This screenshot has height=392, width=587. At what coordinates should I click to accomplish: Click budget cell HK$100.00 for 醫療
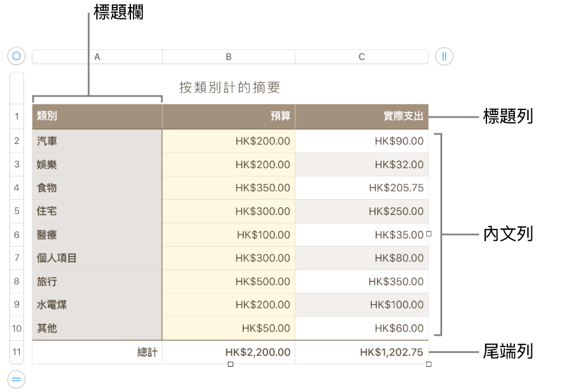229,235
